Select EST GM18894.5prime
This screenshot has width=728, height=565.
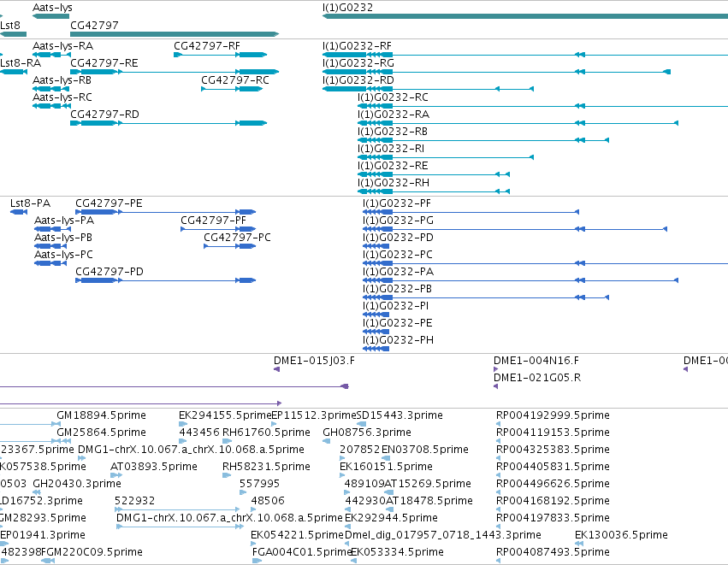(101, 415)
